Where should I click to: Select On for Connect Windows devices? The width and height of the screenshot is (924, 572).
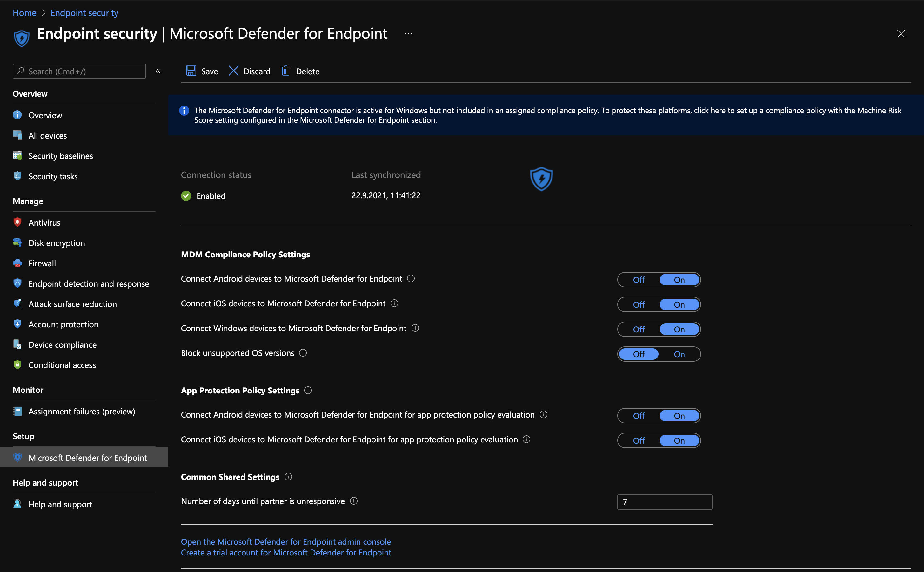679,330
